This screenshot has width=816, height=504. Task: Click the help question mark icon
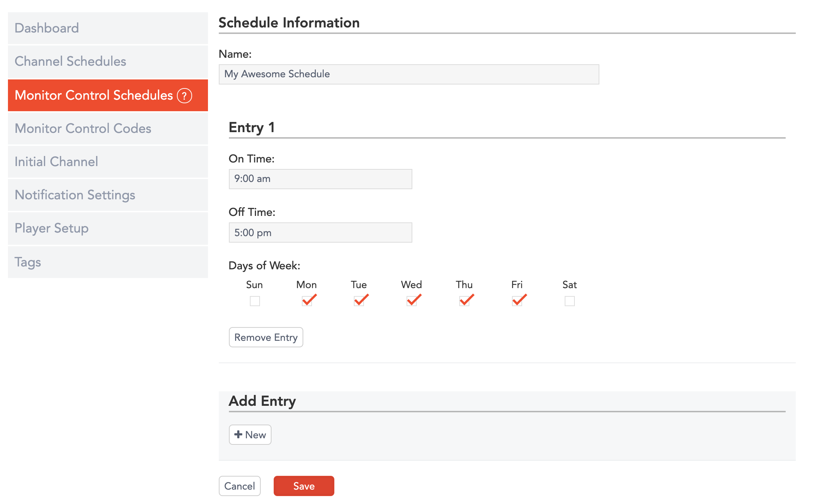(185, 96)
